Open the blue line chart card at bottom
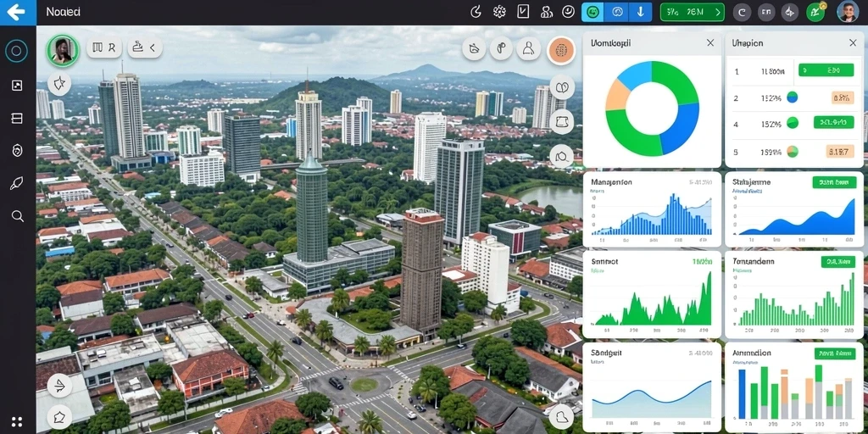 (x=652, y=387)
